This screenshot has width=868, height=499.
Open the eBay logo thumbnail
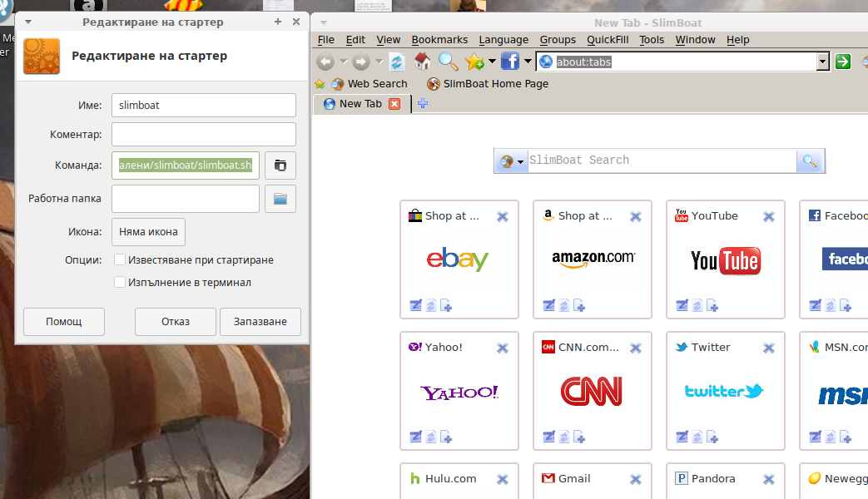pyautogui.click(x=458, y=259)
